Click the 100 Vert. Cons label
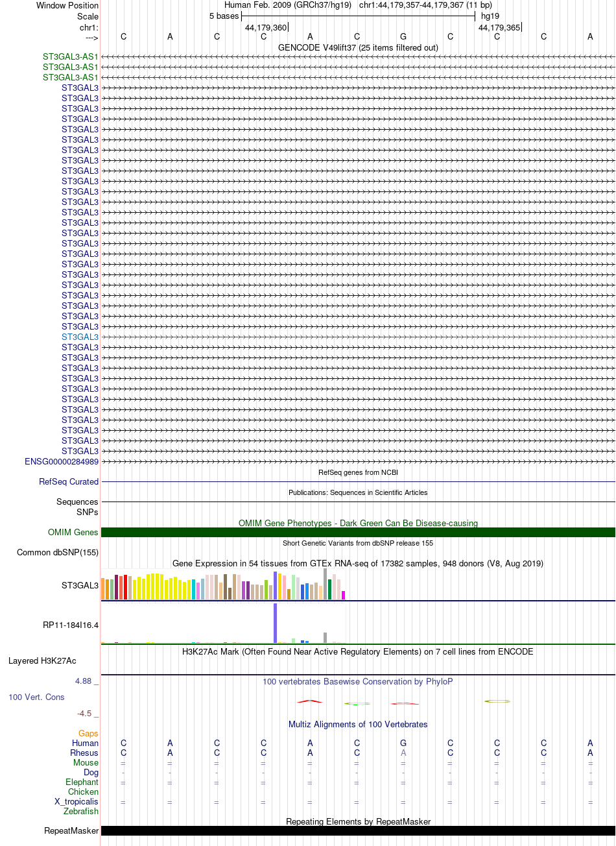 [x=36, y=697]
